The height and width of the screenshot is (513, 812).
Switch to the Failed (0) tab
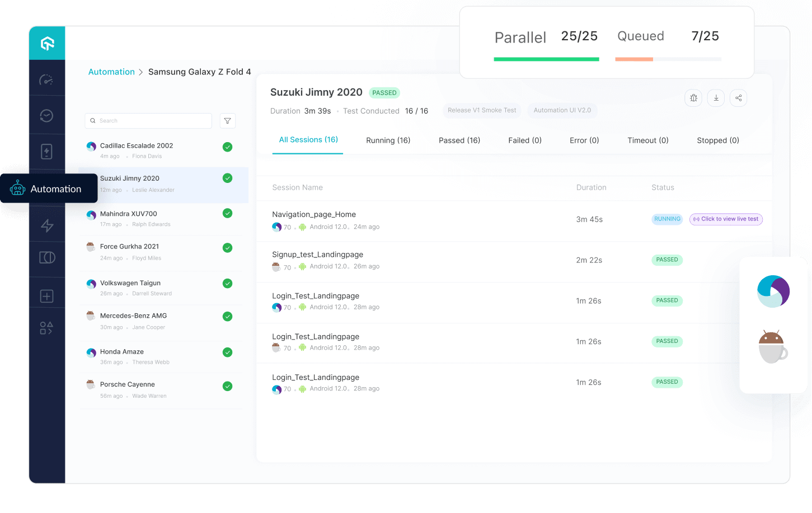(x=524, y=140)
